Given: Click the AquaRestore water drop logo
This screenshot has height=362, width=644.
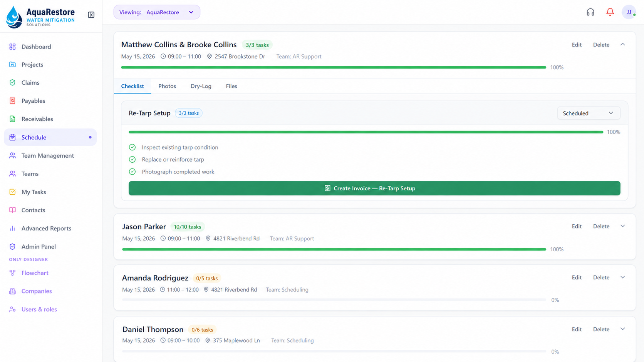Looking at the screenshot, I should pyautogui.click(x=14, y=17).
